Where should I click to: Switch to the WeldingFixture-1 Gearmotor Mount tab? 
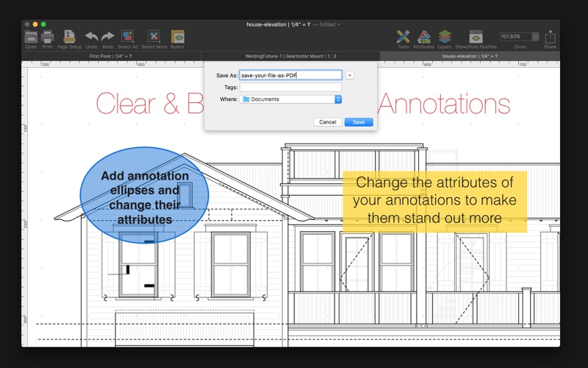click(290, 56)
